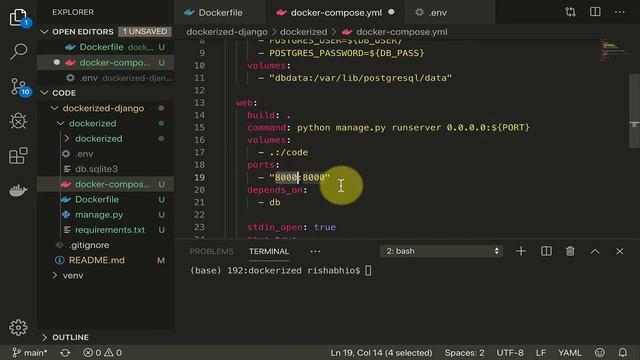Open errors and warnings count in status bar
The height and width of the screenshot is (360, 640).
pyautogui.click(x=102, y=353)
